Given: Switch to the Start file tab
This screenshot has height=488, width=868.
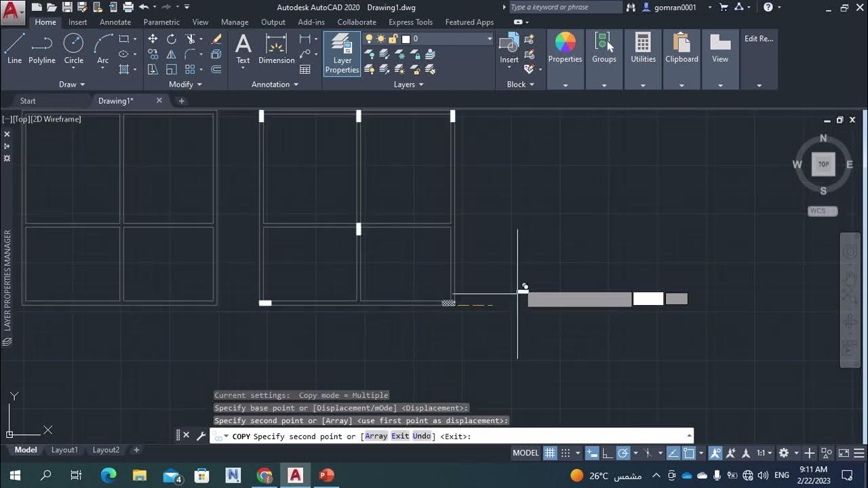Looking at the screenshot, I should pyautogui.click(x=28, y=101).
